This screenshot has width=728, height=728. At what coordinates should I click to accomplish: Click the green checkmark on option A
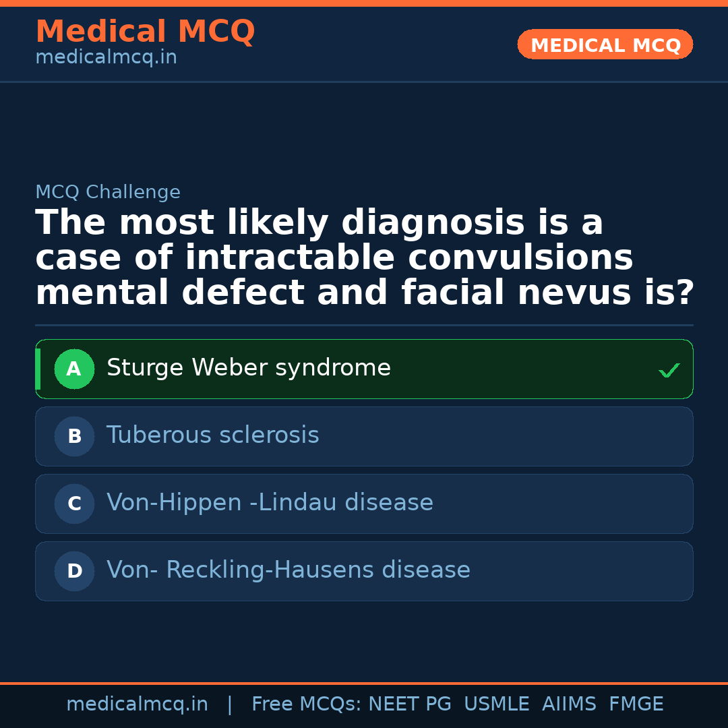point(669,370)
